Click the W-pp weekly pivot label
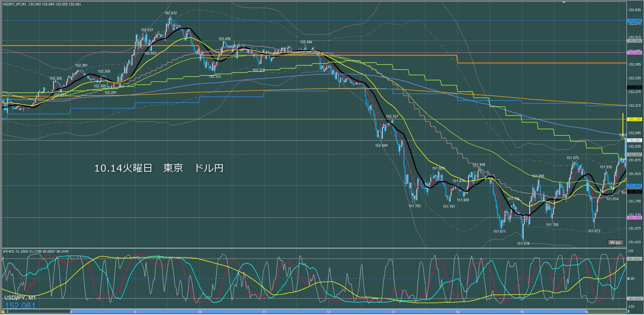 (615, 242)
